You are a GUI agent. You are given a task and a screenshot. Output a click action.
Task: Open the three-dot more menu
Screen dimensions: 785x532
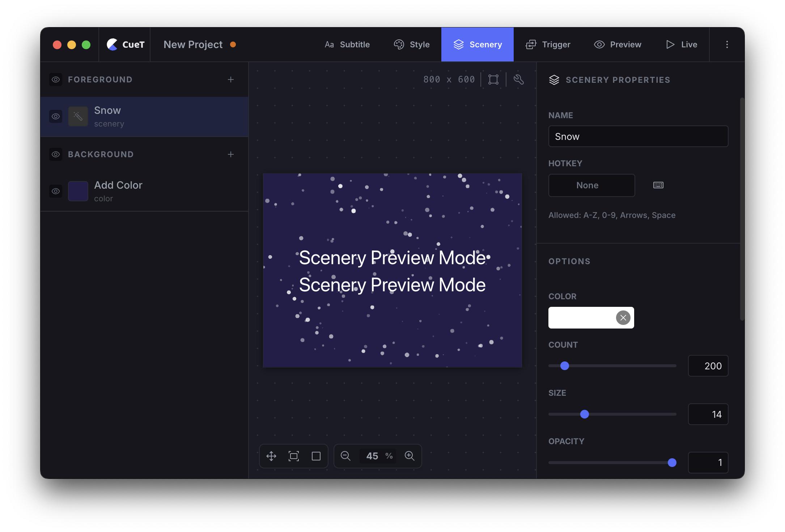click(727, 44)
